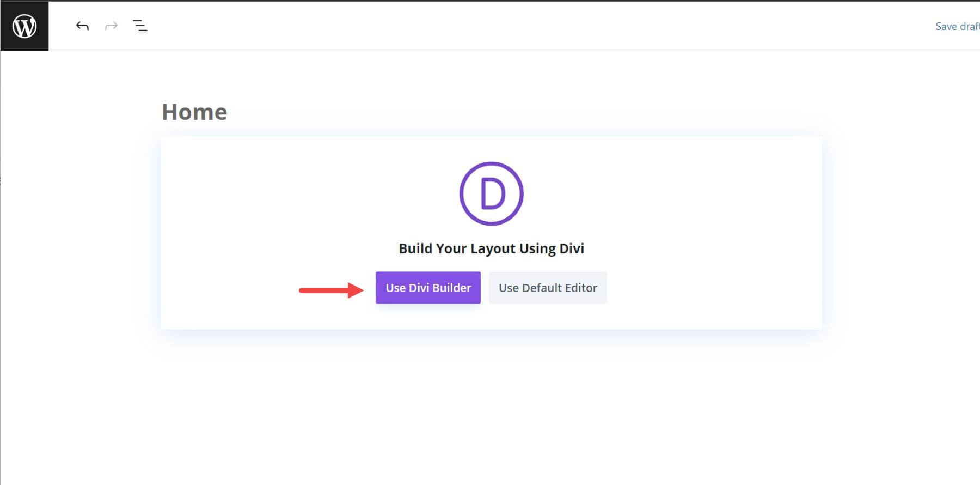Viewport: 980px width, 485px height.
Task: Undo the last change
Action: 82,26
